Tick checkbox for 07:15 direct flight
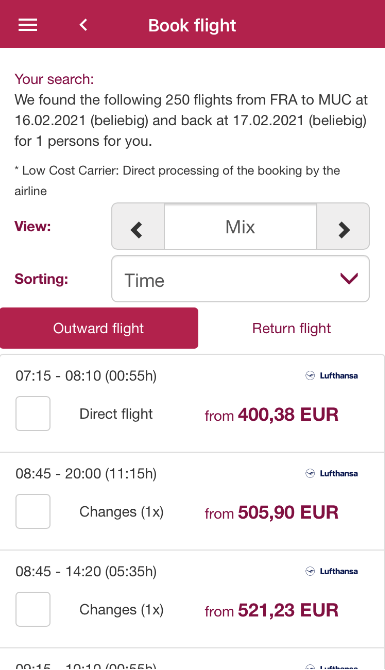 click(33, 414)
